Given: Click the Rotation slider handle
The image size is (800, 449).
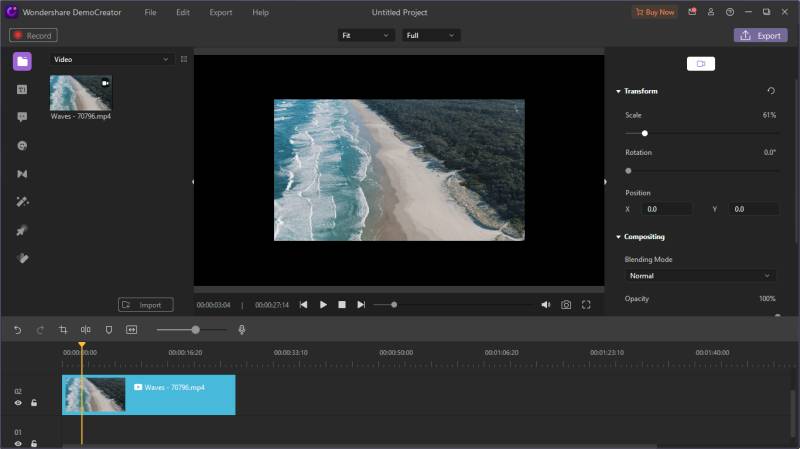Looking at the screenshot, I should (x=628, y=171).
